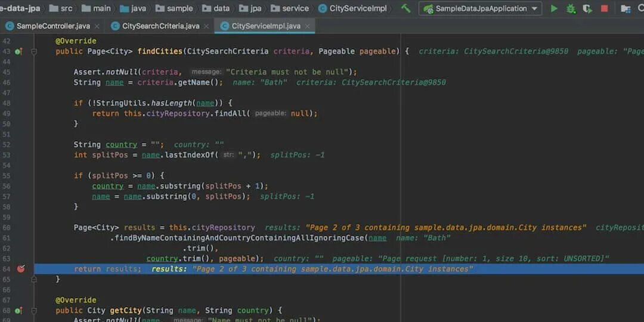This screenshot has height=322, width=644.
Task: Collapse the findCities method fold on line 43
Action: click(x=33, y=52)
